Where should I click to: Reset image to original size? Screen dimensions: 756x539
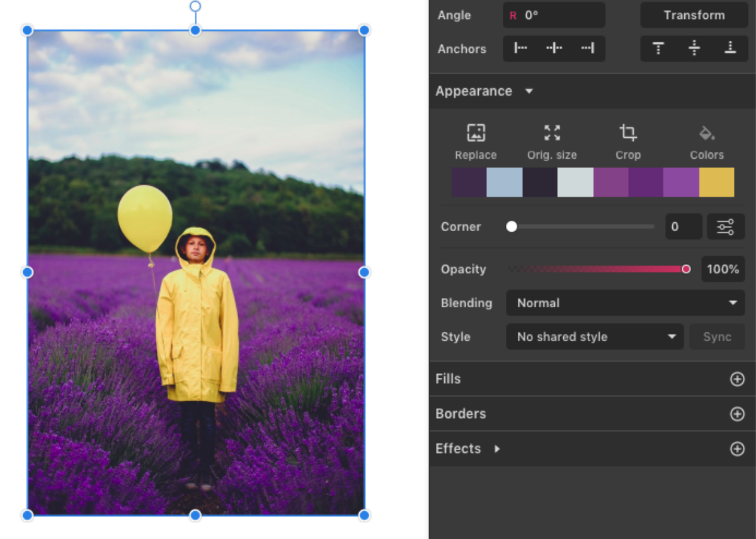click(552, 133)
